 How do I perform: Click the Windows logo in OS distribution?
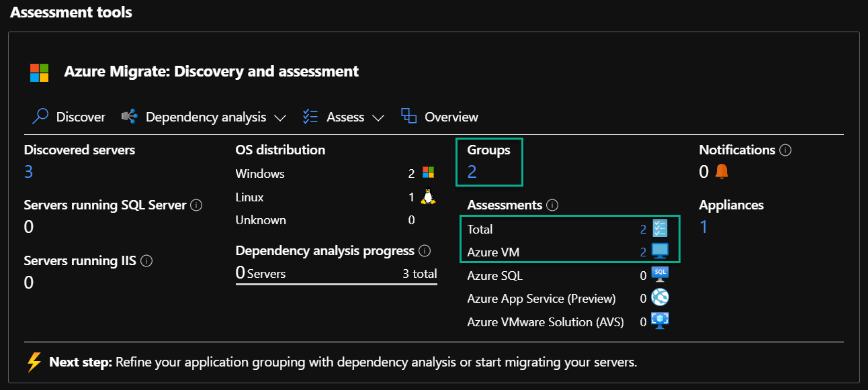[428, 173]
